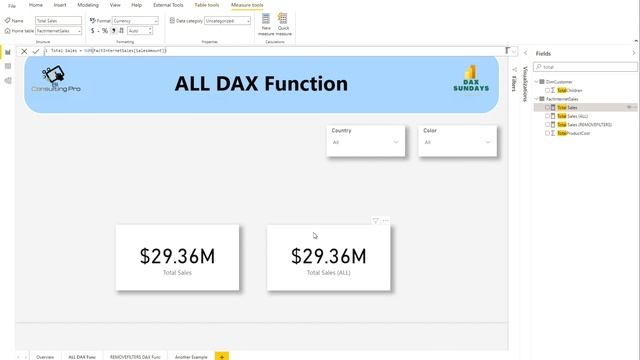Click the measure Name input field
Viewport: 640px width, 360px height.
58,20
